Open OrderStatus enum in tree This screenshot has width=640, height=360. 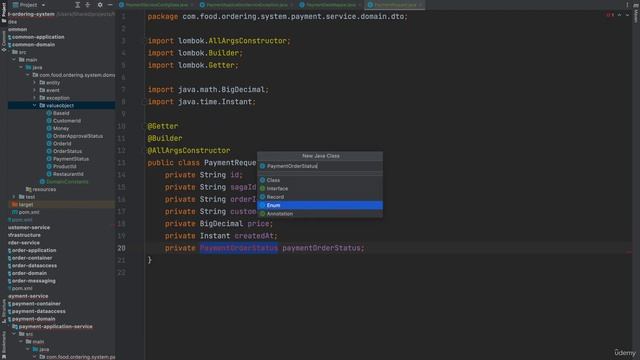(x=67, y=151)
